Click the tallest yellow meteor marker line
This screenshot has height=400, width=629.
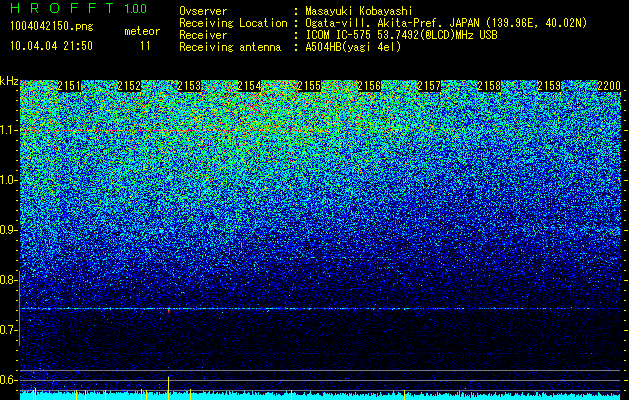click(x=168, y=388)
